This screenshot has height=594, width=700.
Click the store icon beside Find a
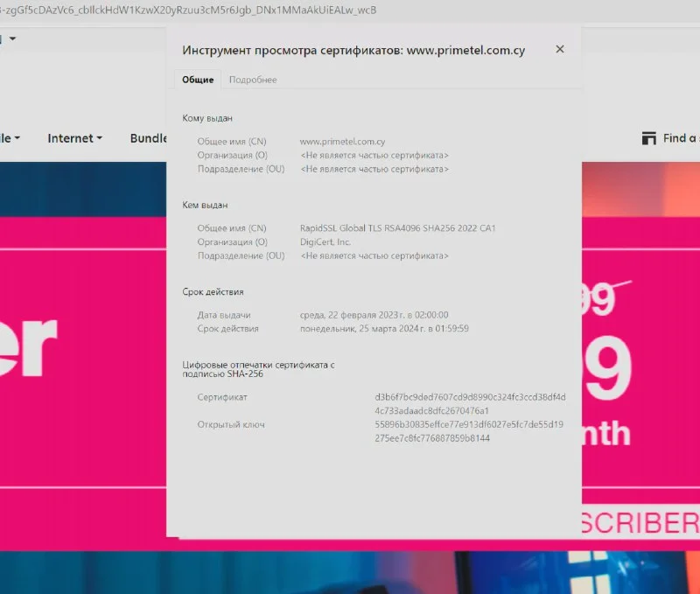pos(648,138)
